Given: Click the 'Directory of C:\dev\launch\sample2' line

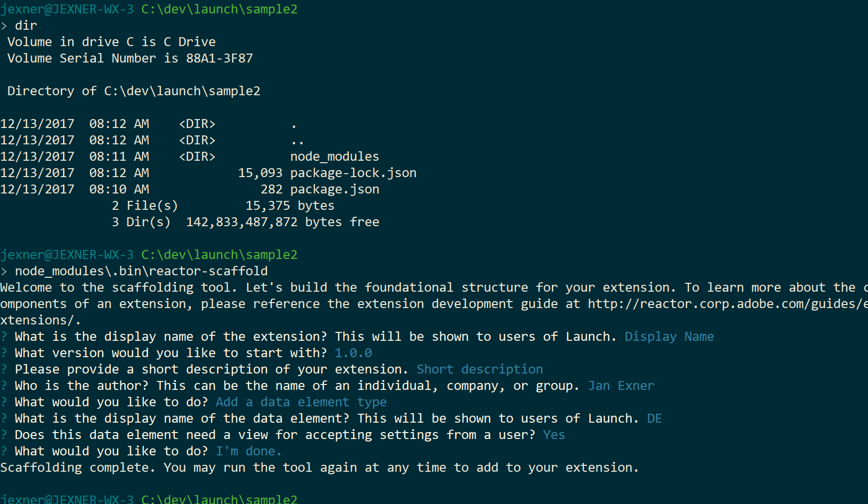Looking at the screenshot, I should [133, 91].
